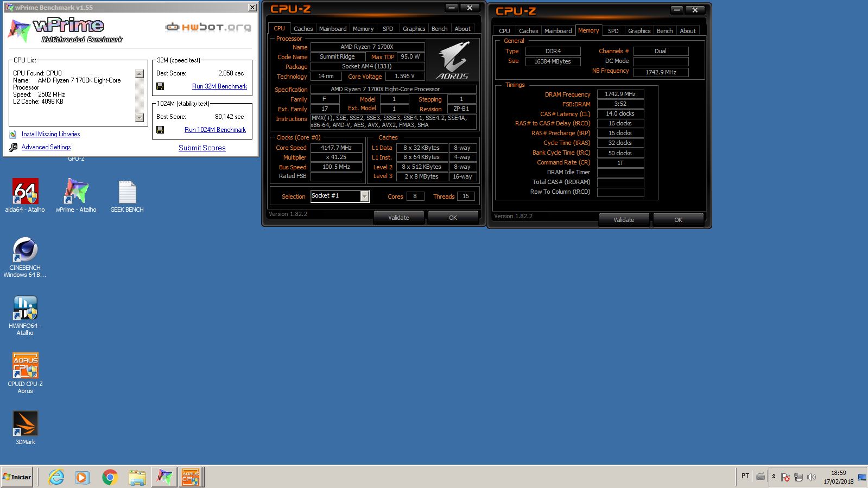Switch to wPrime via taskbar icon
The height and width of the screenshot is (488, 868).
point(164,477)
